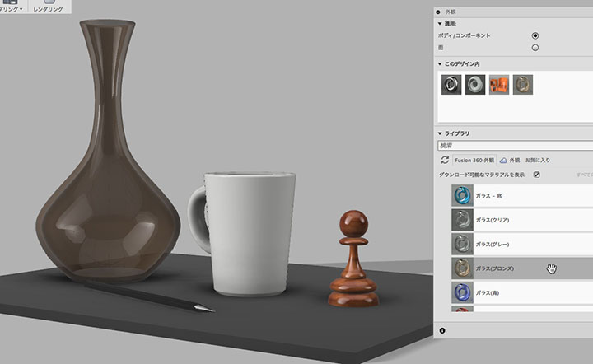Image resolution: width=593 pixels, height=364 pixels.
Task: Click the library refresh arrows icon
Action: pyautogui.click(x=445, y=160)
